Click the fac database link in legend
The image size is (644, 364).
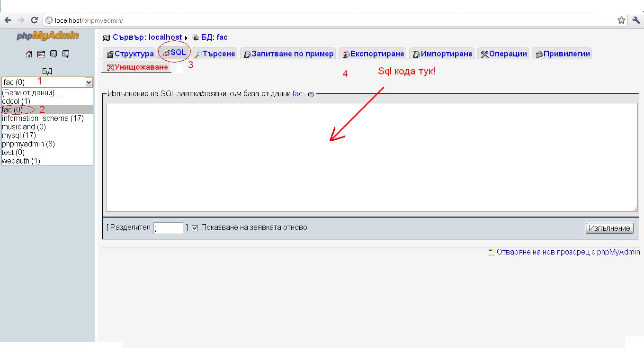298,94
